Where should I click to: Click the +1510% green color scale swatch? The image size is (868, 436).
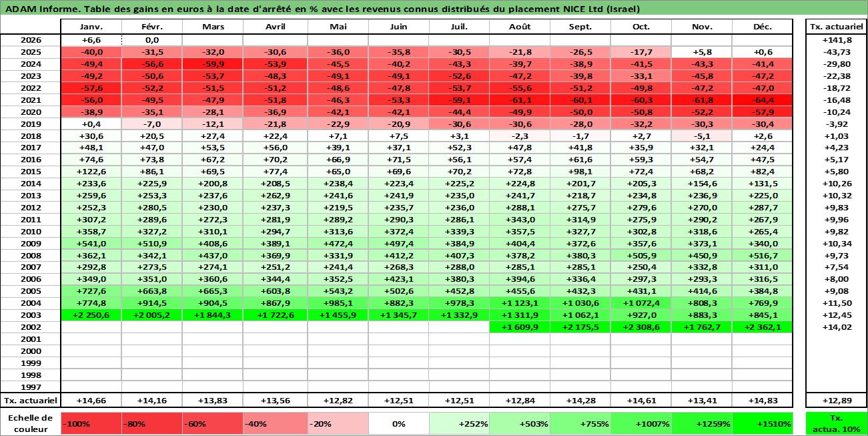762,423
